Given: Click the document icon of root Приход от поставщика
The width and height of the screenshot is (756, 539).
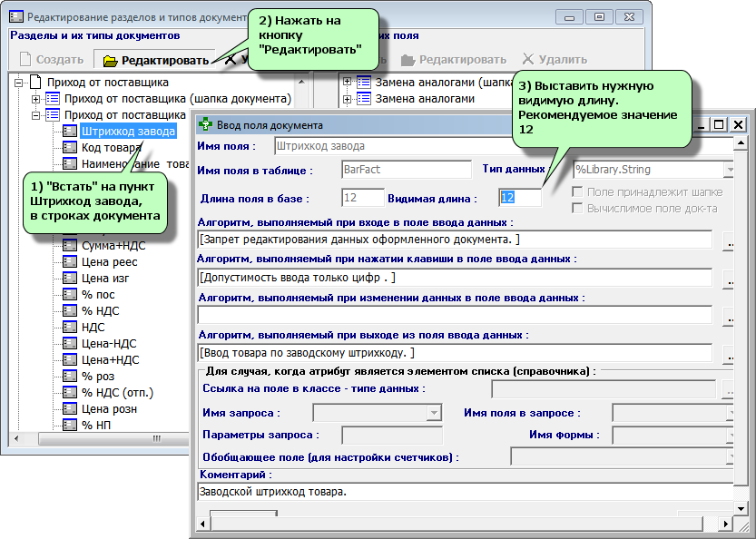Looking at the screenshot, I should click(x=36, y=82).
